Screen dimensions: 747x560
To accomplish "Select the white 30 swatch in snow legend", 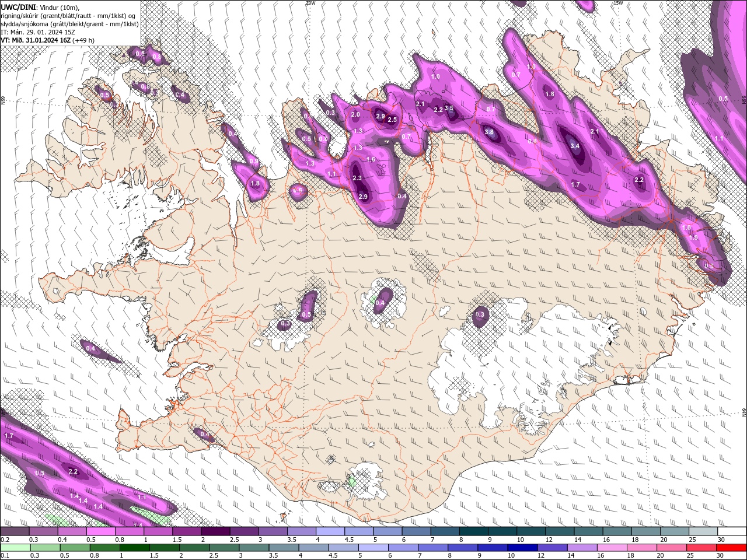I will click(x=732, y=531).
